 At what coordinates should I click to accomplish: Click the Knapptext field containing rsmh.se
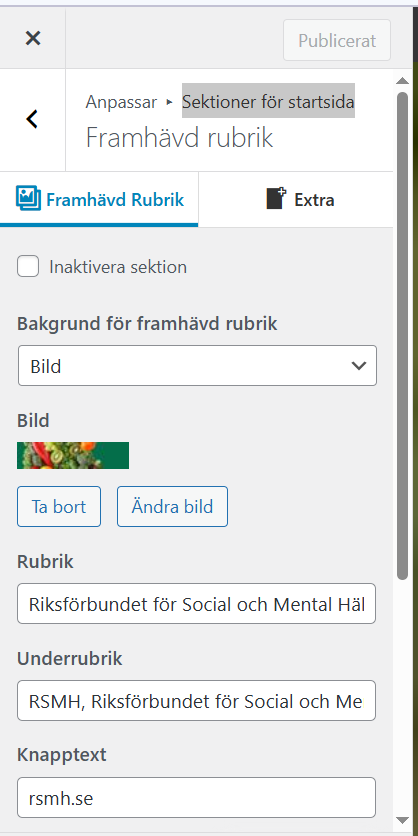point(196,798)
